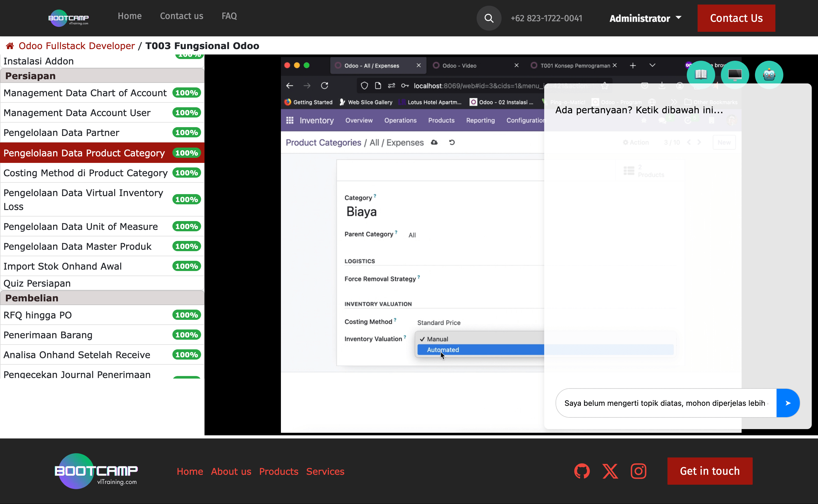Click the Bootcamp logo in the header

[68, 18]
